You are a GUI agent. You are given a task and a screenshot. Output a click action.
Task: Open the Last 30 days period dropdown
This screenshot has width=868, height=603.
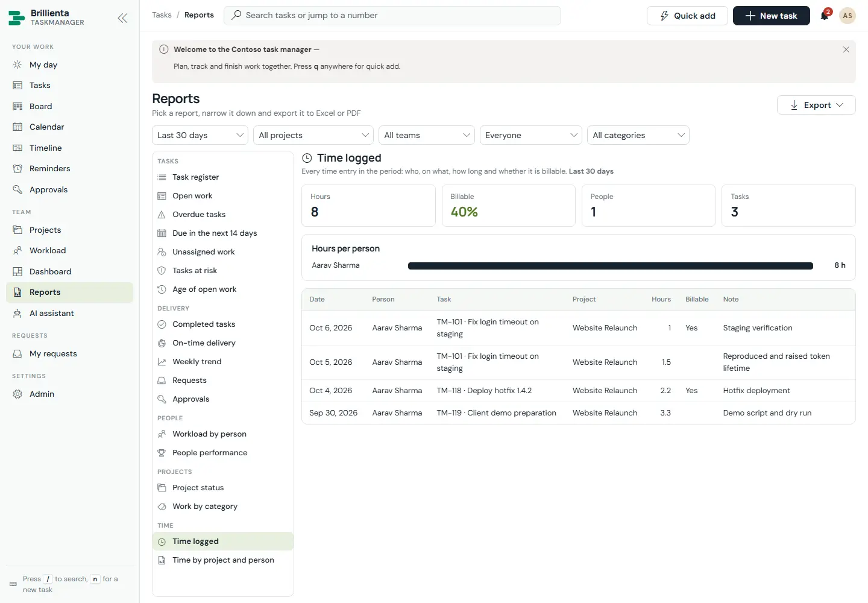pyautogui.click(x=200, y=135)
